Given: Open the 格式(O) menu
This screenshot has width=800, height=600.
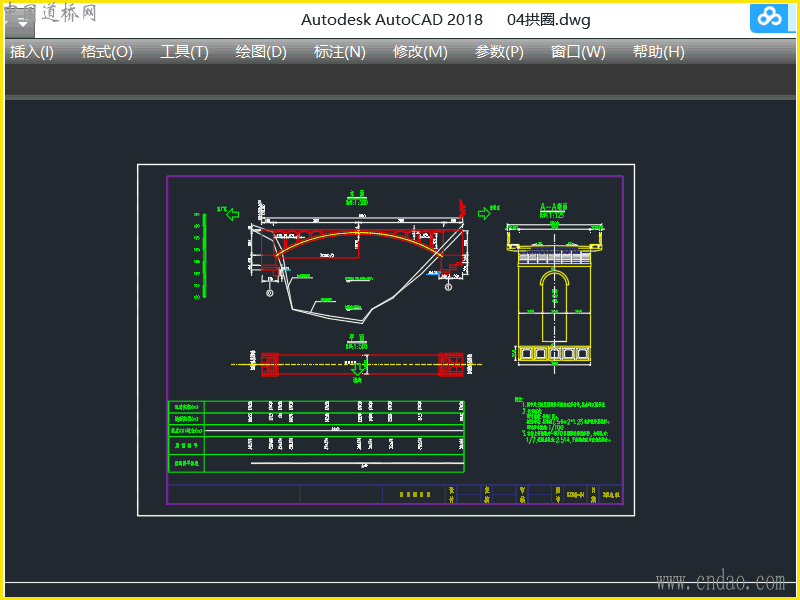Looking at the screenshot, I should point(107,52).
